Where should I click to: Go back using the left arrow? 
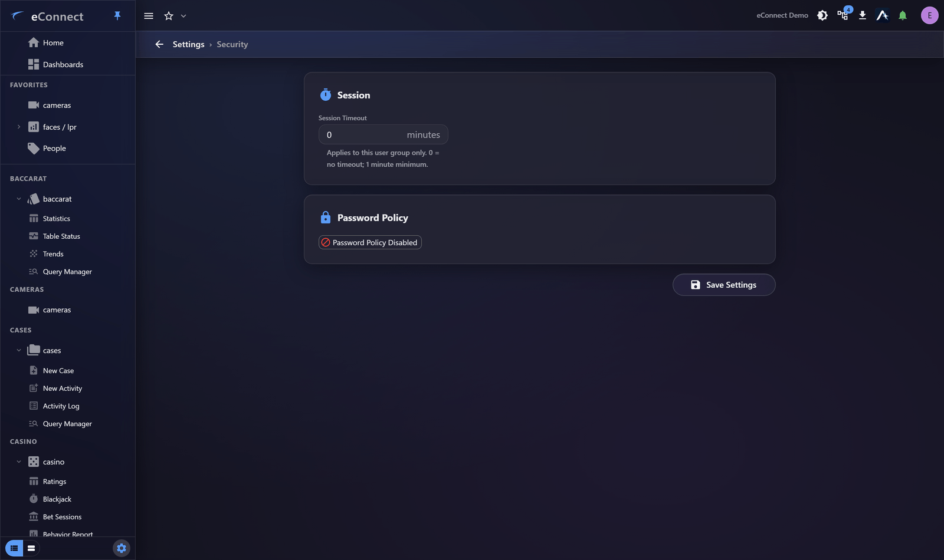[159, 44]
